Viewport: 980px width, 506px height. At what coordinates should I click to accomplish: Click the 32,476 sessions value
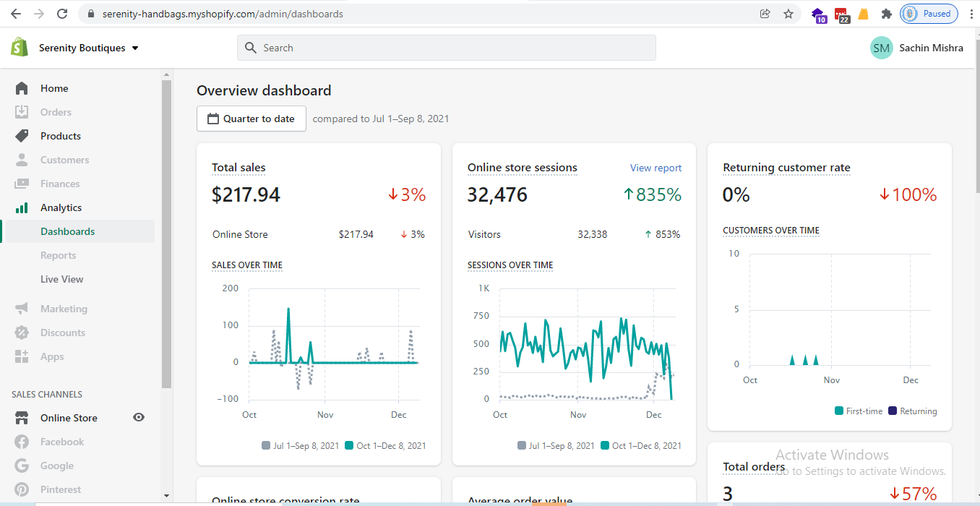(x=497, y=194)
